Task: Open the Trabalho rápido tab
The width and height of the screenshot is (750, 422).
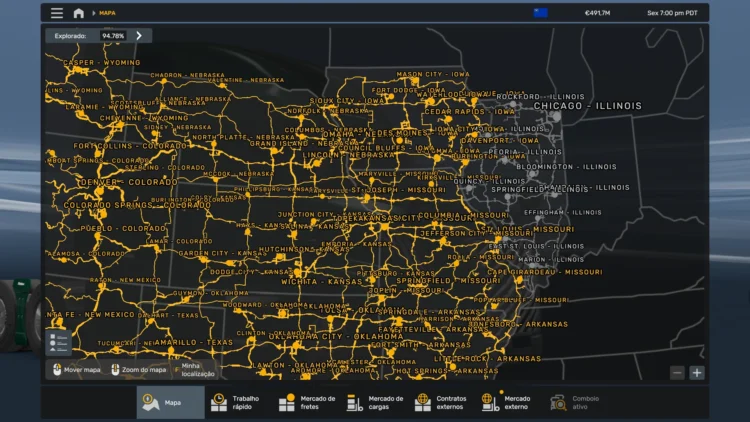Action: click(239, 402)
